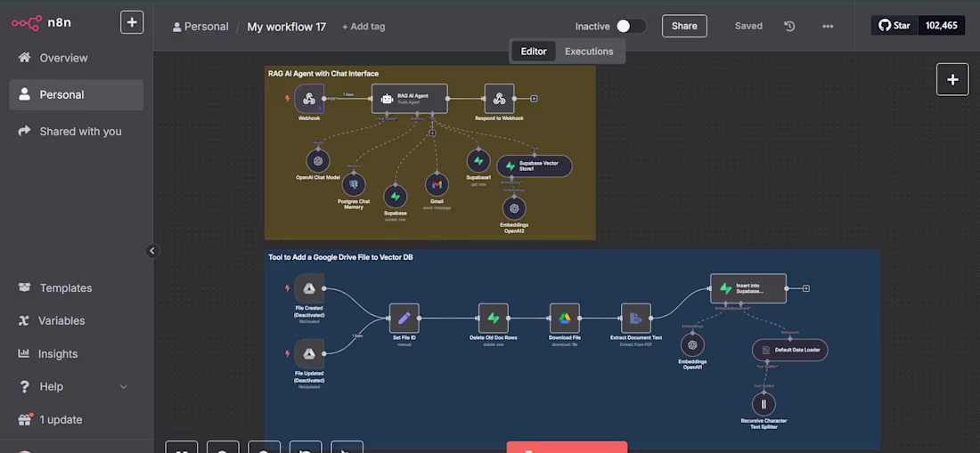Select the Download File node

pyautogui.click(x=564, y=319)
